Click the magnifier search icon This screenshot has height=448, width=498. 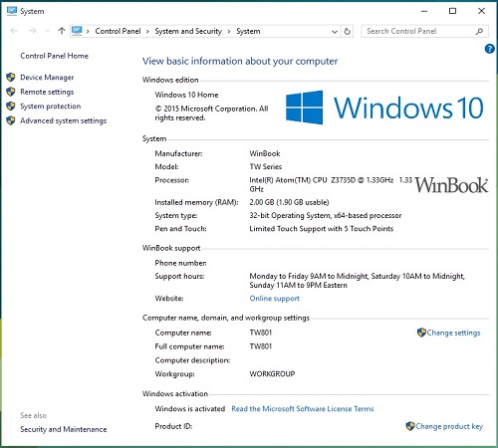pyautogui.click(x=479, y=32)
